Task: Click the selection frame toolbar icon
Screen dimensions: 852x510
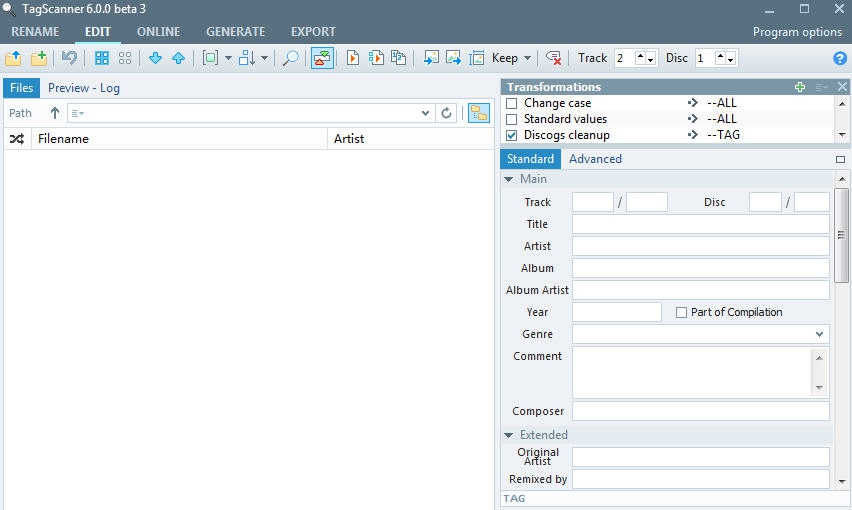Action: tap(210, 58)
